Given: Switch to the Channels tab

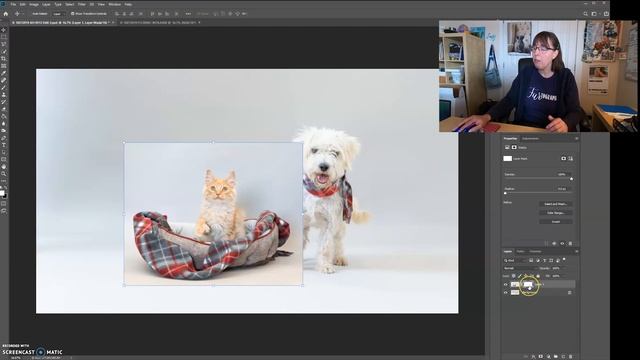Looking at the screenshot, I should (x=536, y=251).
